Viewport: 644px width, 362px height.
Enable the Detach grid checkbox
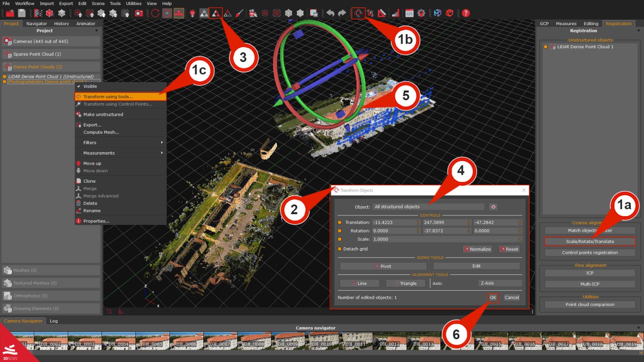[339, 249]
